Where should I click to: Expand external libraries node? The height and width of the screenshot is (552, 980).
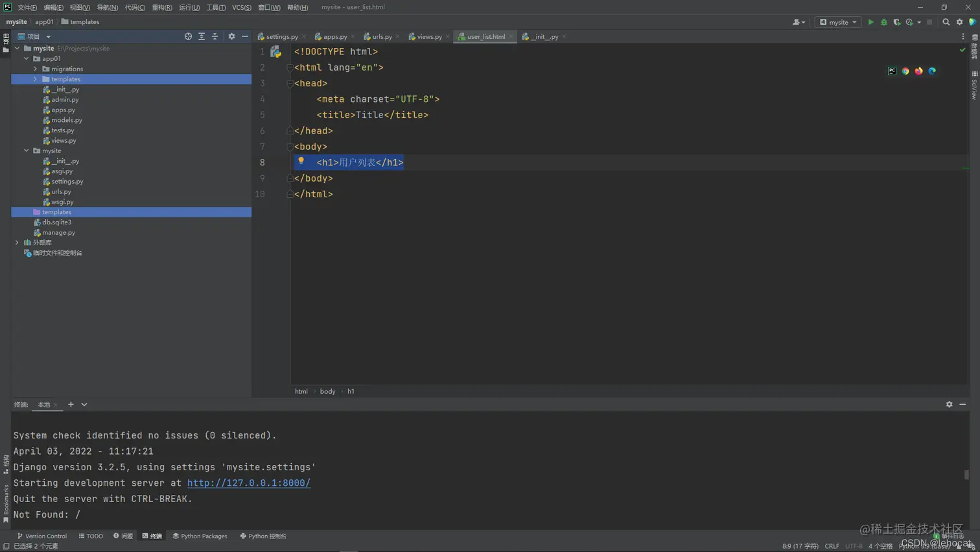17,243
